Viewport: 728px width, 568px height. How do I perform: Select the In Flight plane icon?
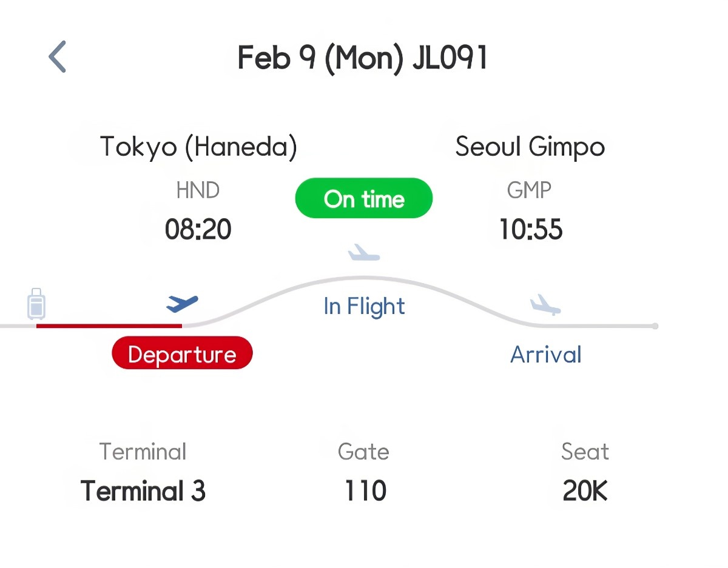click(x=364, y=253)
